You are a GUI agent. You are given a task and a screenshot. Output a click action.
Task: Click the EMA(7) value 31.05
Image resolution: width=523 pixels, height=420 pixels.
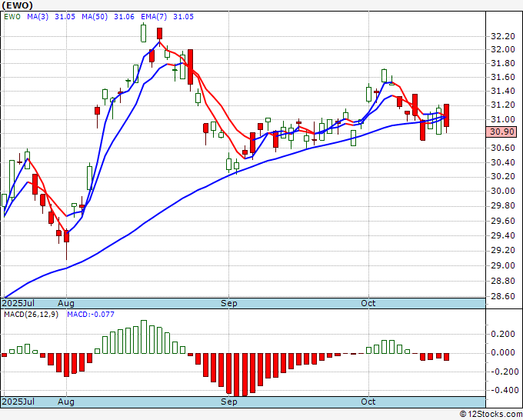[x=183, y=17]
